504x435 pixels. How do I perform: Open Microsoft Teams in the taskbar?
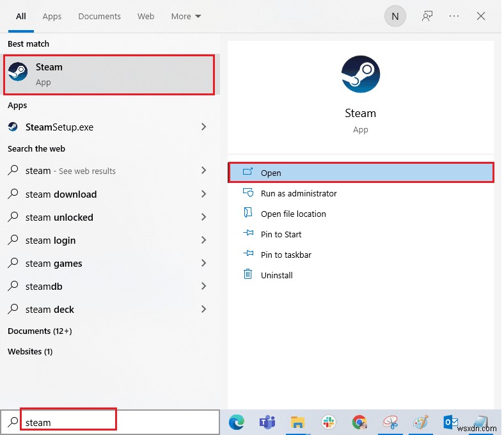[x=267, y=422]
